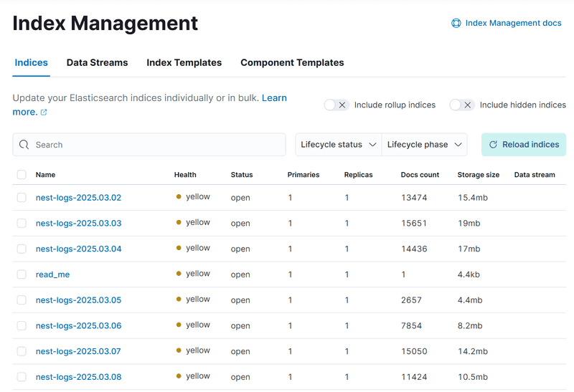Open nest-logs-2025.03.08 index details

pyautogui.click(x=78, y=377)
